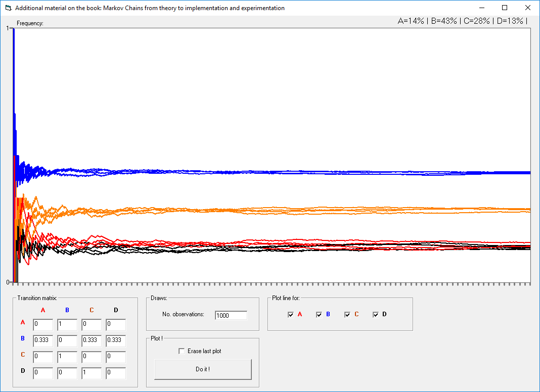540x392 pixels.
Task: Edit the B-to-C cell value 0.333
Action: coord(92,340)
